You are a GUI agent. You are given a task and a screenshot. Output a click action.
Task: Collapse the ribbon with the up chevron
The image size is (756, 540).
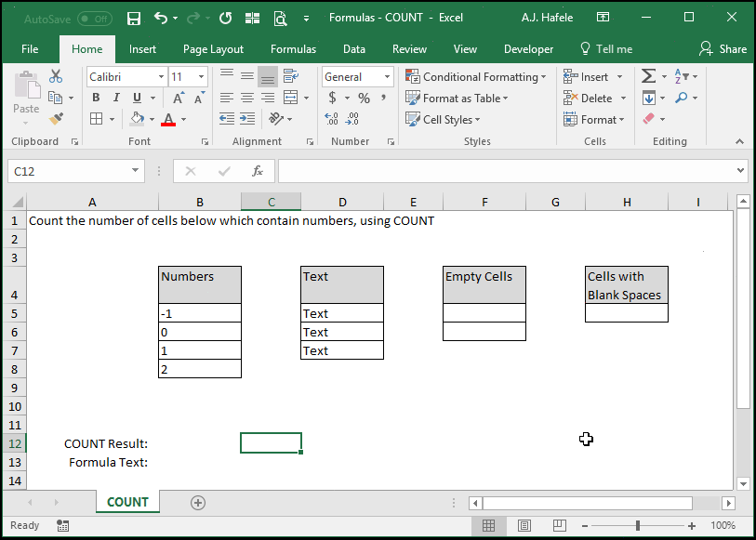pyautogui.click(x=739, y=141)
